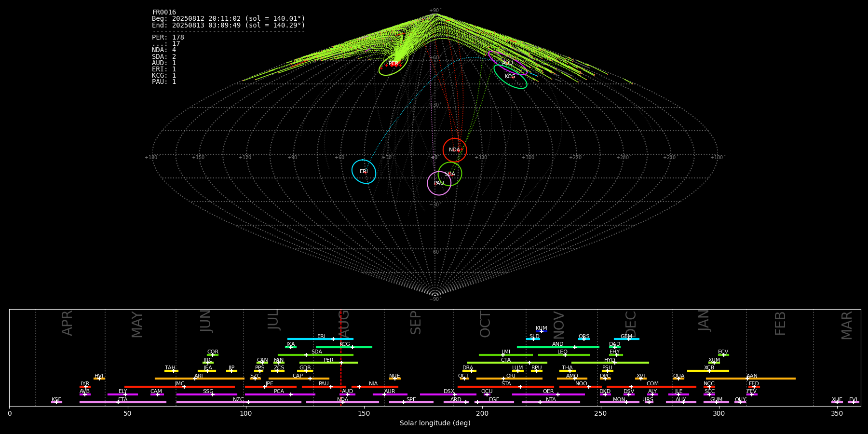The width and height of the screenshot is (868, 434).
Task: Click the HYD shower bar in timeline
Action: click(x=610, y=363)
